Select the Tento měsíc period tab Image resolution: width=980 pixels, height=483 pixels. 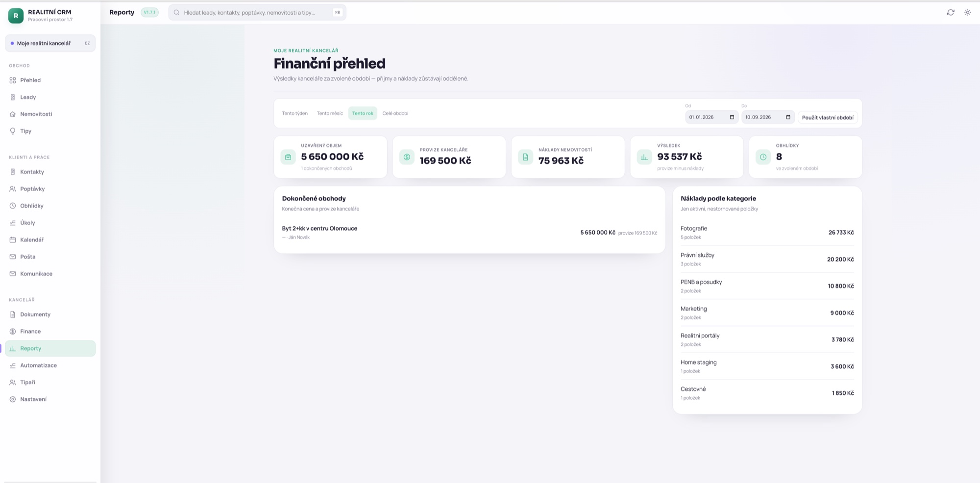pyautogui.click(x=330, y=113)
